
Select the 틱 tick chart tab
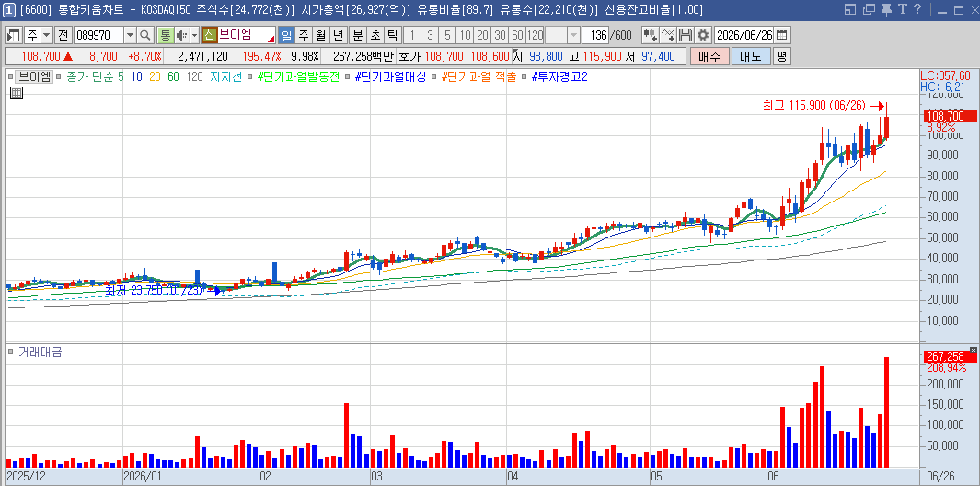pyautogui.click(x=393, y=35)
